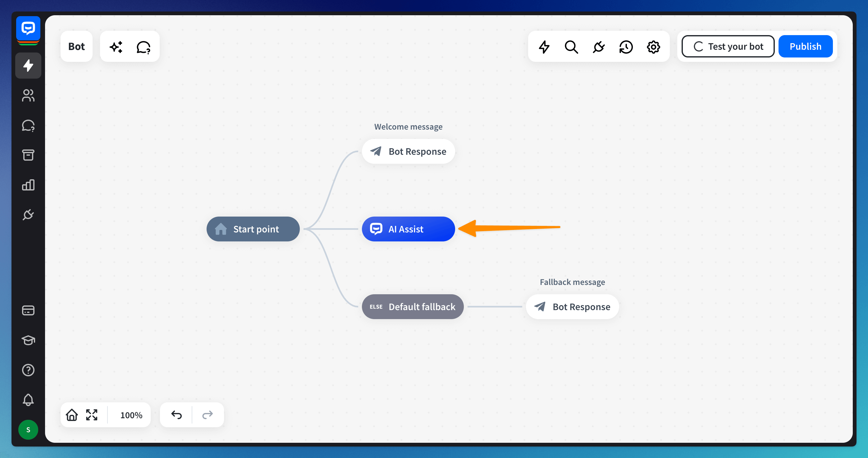868x458 pixels.
Task: Open the AI sparkles tool in the toolbar
Action: 116,47
